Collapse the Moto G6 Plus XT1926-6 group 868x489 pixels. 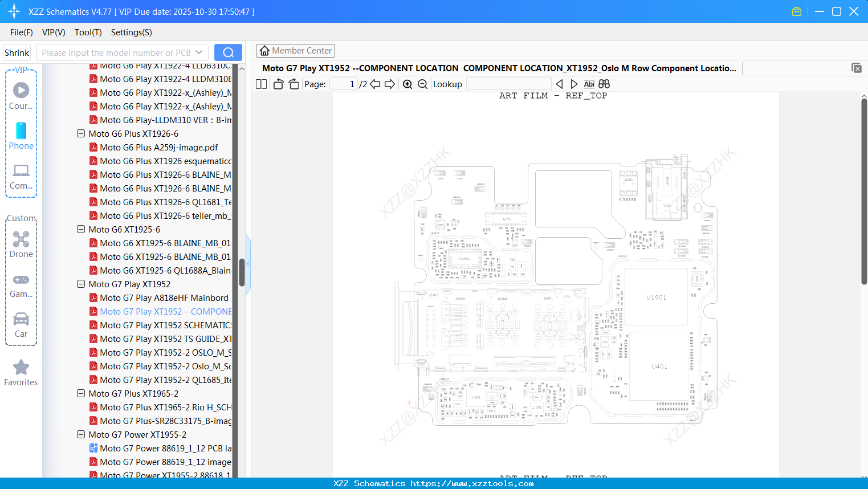[81, 133]
